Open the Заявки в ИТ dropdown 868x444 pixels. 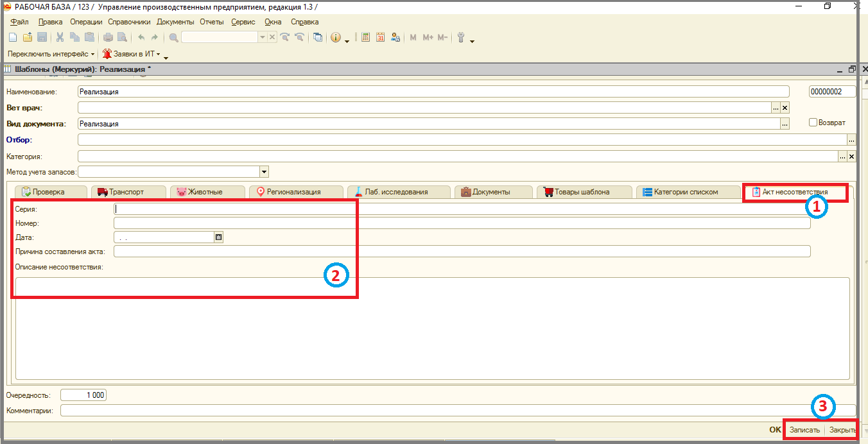(x=158, y=55)
